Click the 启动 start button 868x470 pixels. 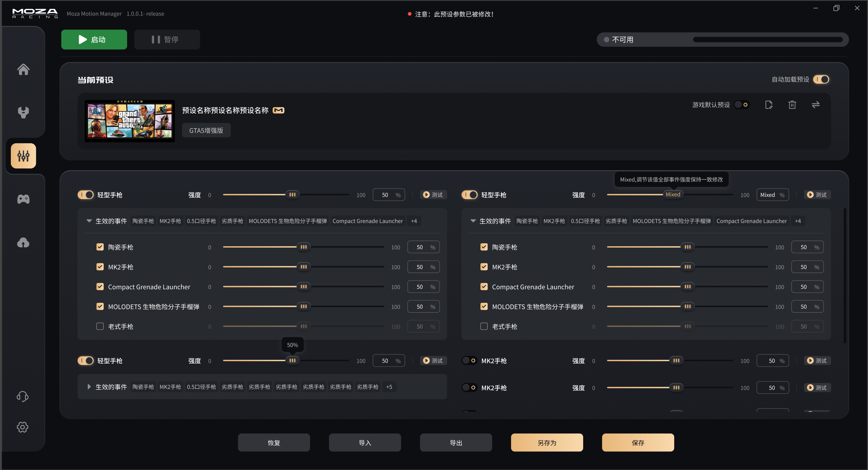click(x=94, y=39)
